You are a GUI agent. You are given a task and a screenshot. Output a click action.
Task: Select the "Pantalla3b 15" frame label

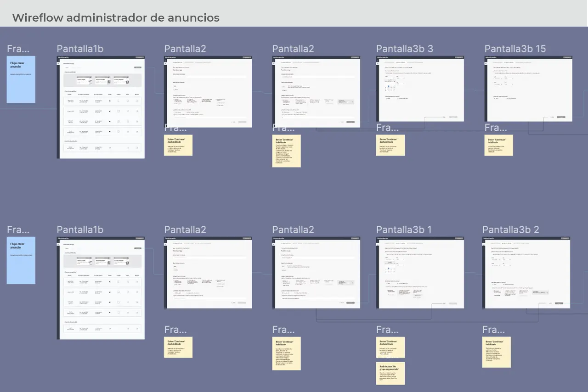point(515,49)
